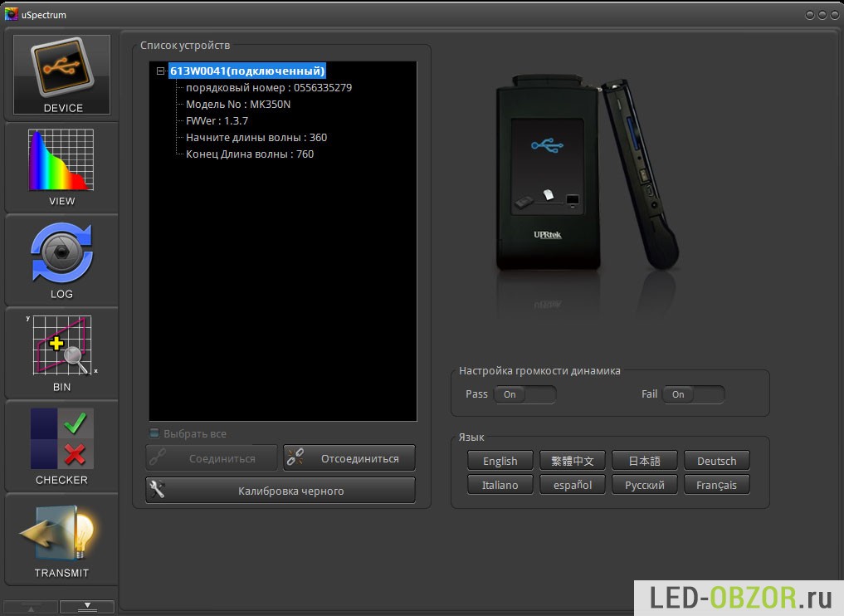Collapse the 613W0041 device tree node
Screen dimensions: 844x616
(x=160, y=71)
